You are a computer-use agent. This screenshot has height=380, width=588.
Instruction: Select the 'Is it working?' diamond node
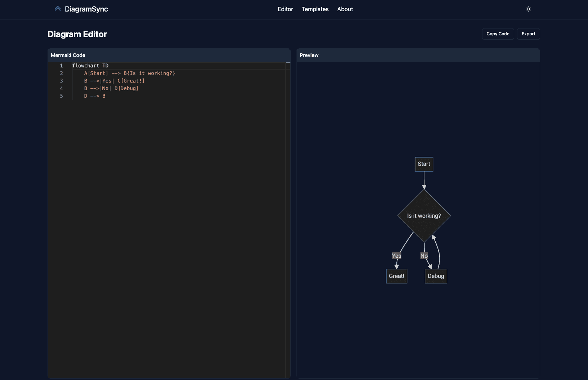[424, 216]
